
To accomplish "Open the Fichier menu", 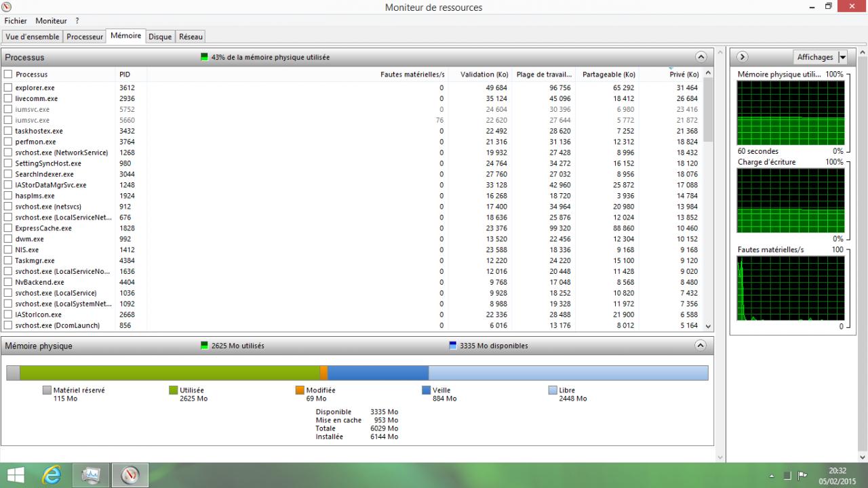I will (x=16, y=21).
